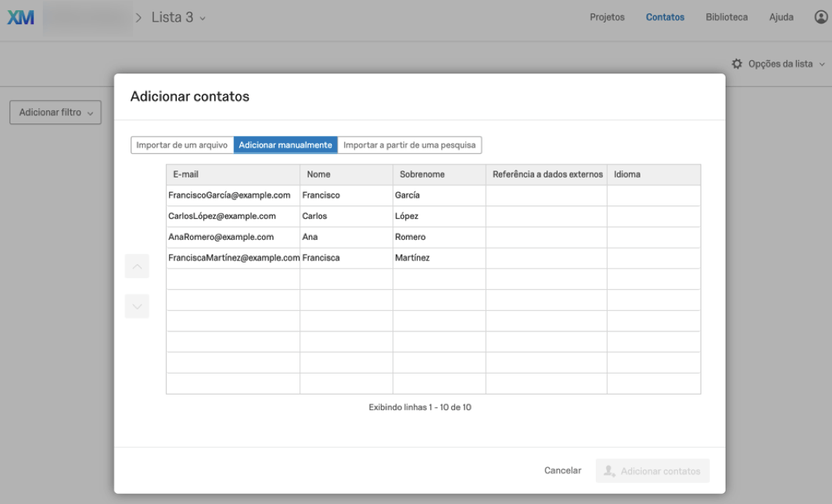Open the Biblioteca page
832x504 pixels.
tap(726, 17)
